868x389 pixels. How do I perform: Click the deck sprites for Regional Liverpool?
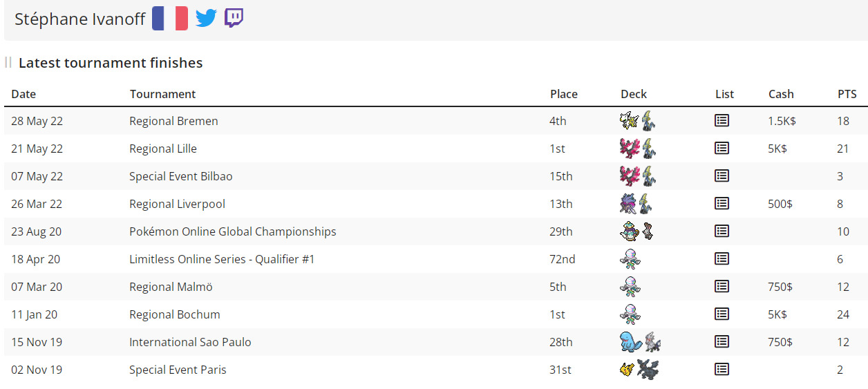coord(638,204)
